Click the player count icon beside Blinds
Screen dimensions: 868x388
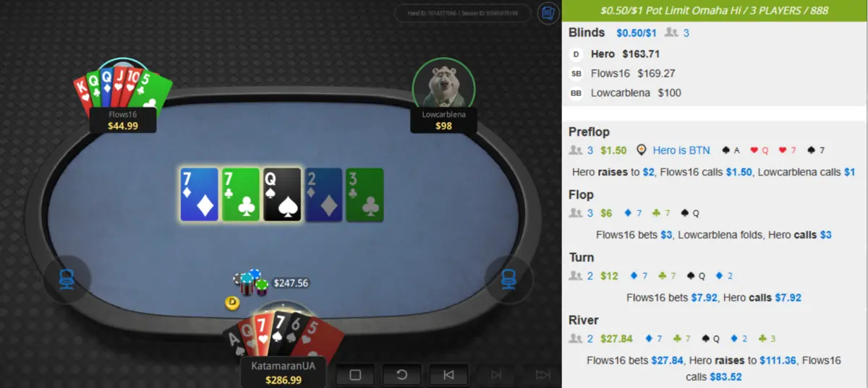(672, 33)
